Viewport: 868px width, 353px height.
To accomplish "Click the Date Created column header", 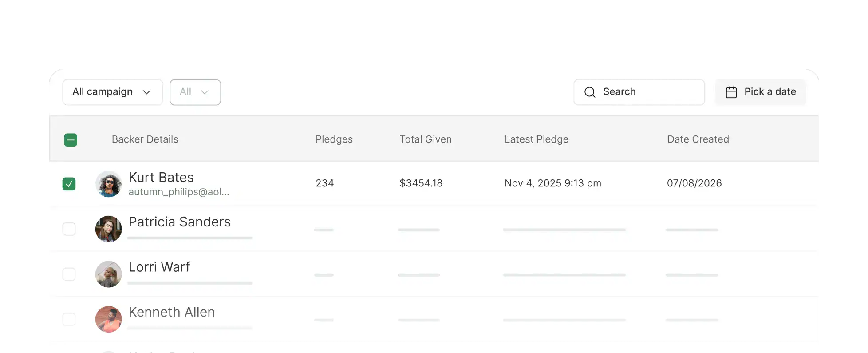I will 698,139.
